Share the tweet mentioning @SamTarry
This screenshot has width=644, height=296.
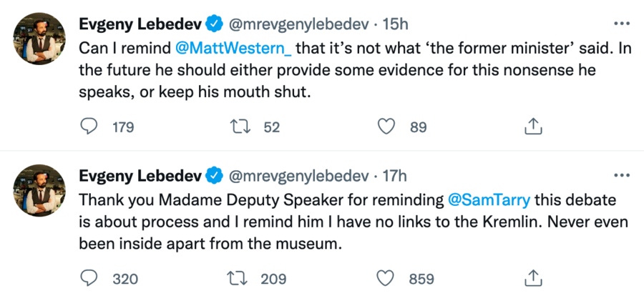coord(532,277)
